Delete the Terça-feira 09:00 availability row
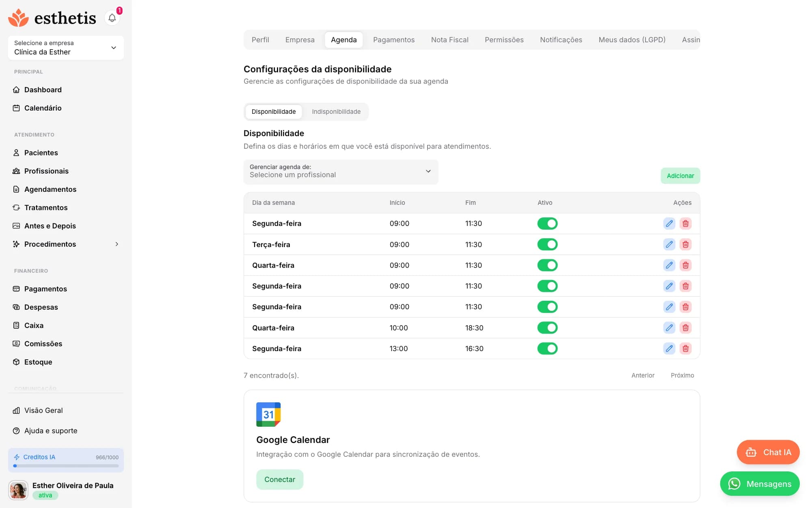 coord(685,244)
